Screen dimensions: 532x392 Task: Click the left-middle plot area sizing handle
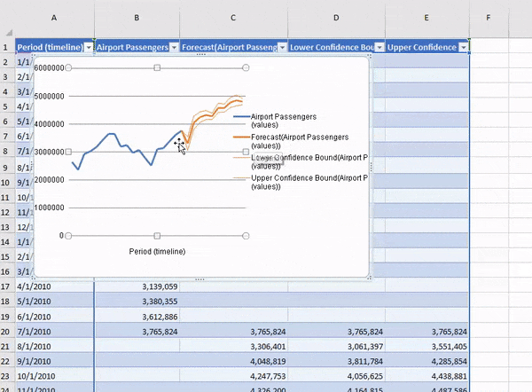coord(68,152)
